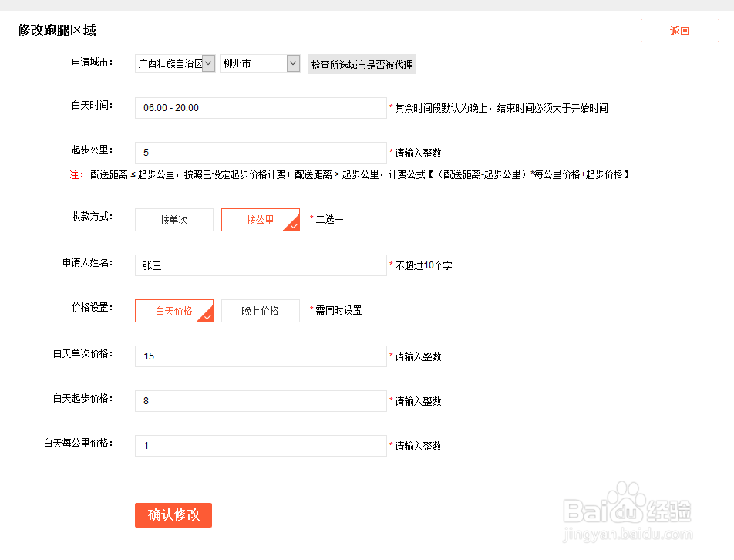Switch to 晚上价格 price setting
This screenshot has height=560, width=734.
[x=260, y=311]
